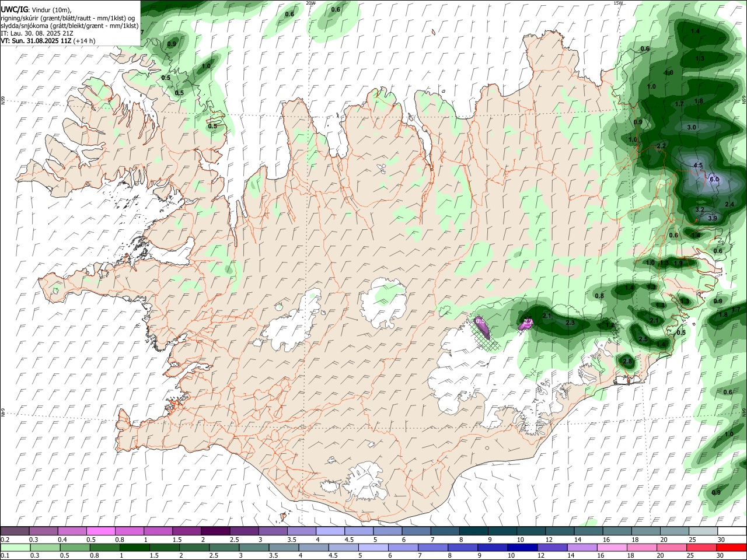Viewport: 747px width, 560px height.
Task: Click the 0.1 label at the start of the lower legend
Action: tap(4, 555)
